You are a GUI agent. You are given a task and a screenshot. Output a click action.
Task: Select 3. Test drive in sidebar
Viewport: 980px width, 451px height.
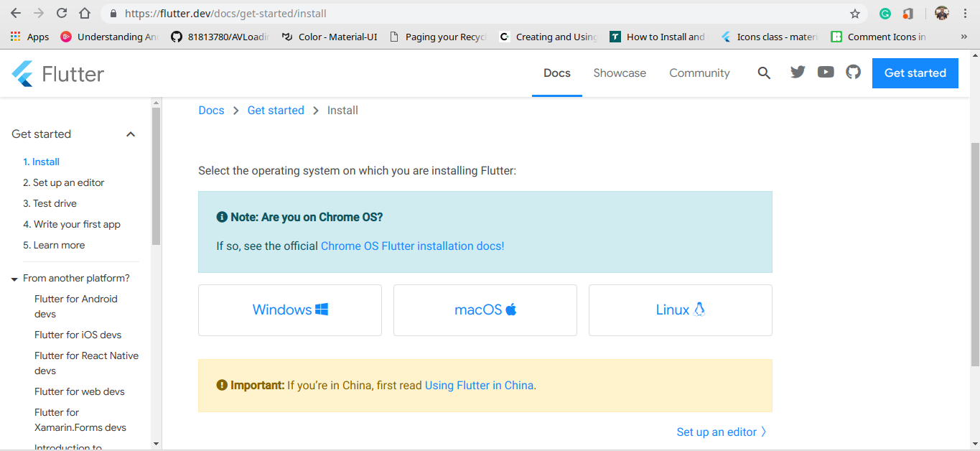(50, 204)
